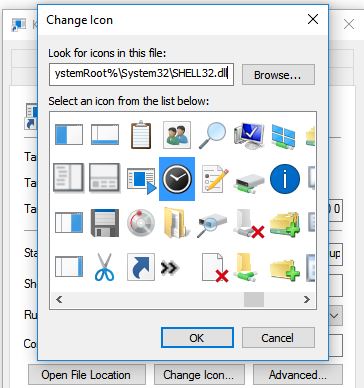Select the document with red X icon

[x=215, y=268]
